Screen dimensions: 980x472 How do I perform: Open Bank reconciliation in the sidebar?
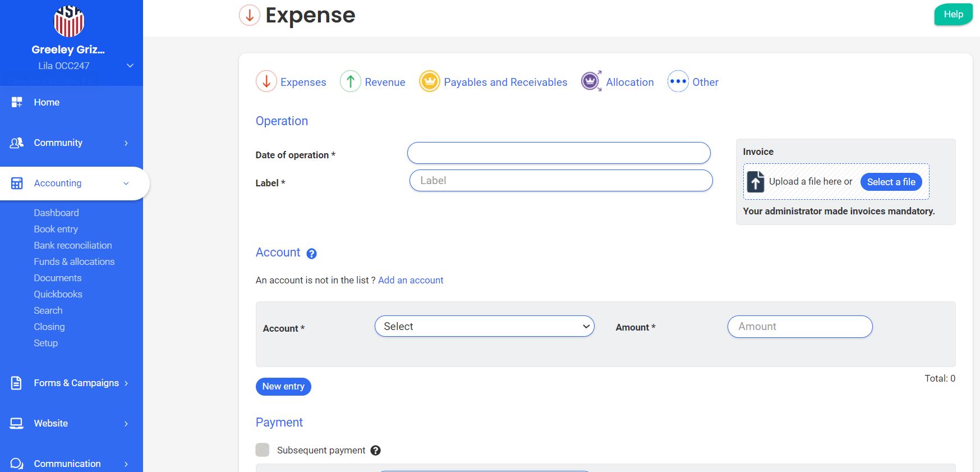coord(73,245)
